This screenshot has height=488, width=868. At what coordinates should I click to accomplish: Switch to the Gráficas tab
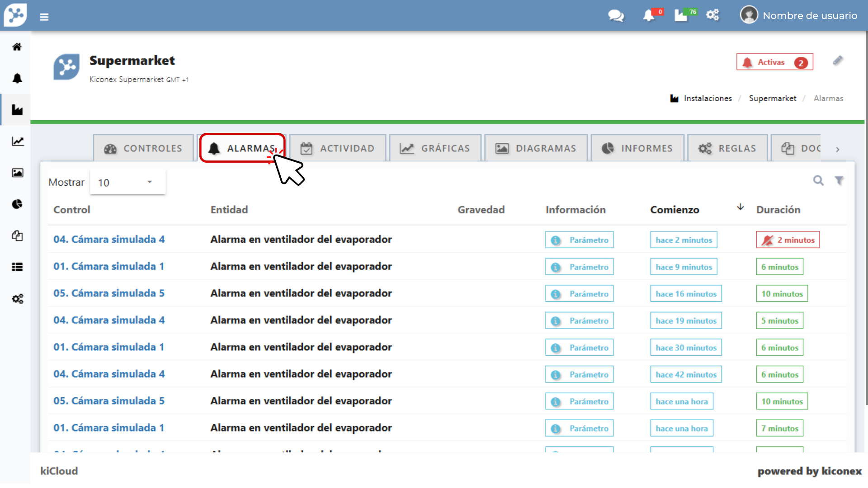point(435,148)
